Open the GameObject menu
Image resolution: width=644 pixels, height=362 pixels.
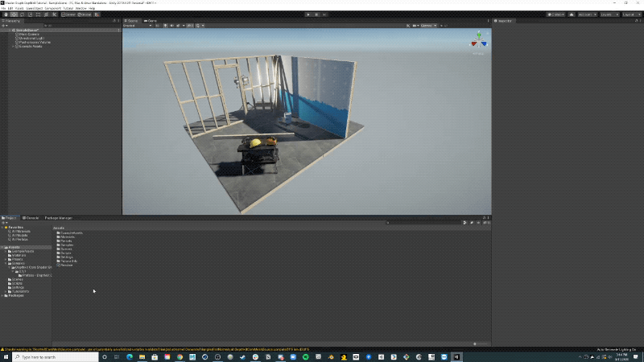tap(33, 8)
